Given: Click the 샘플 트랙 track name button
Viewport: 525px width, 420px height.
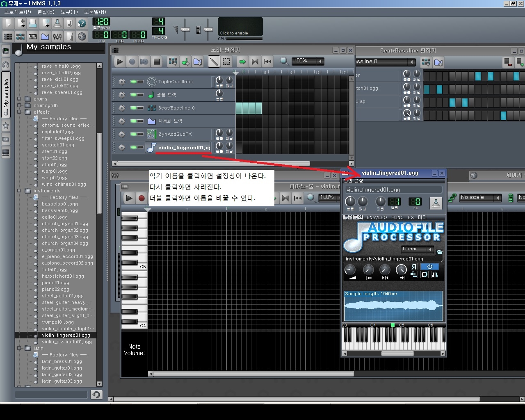Looking at the screenshot, I should (178, 95).
